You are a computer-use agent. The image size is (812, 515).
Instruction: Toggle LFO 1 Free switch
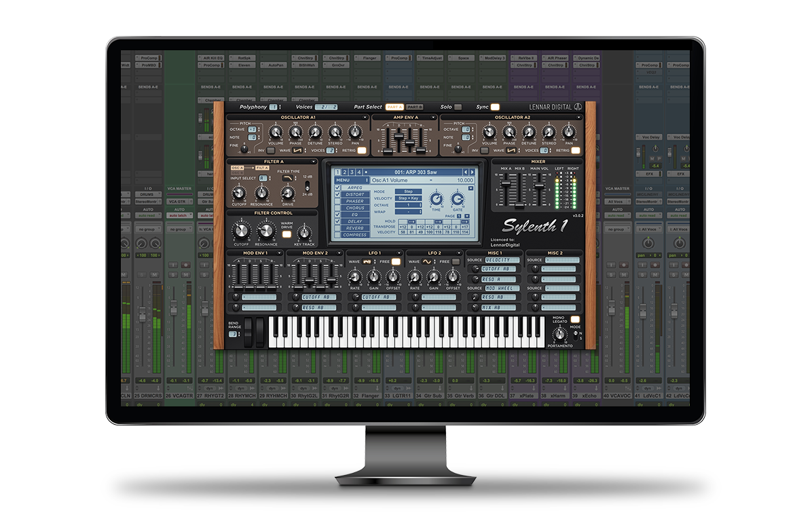click(396, 262)
